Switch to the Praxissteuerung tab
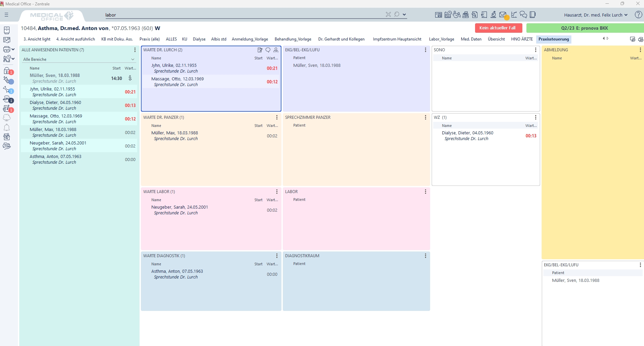Image resolution: width=644 pixels, height=346 pixels. click(554, 39)
